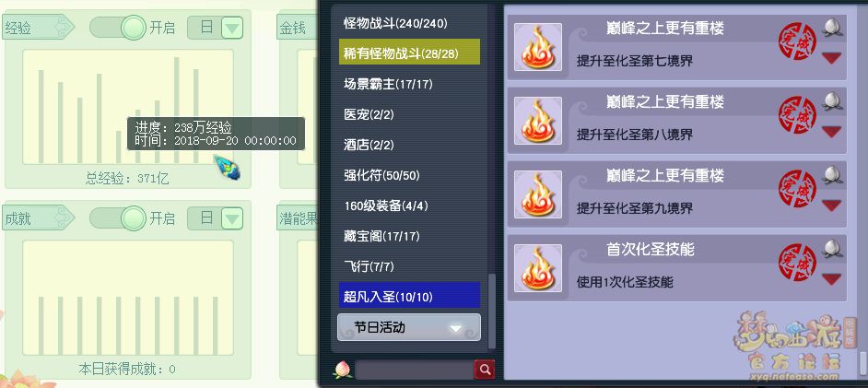Click the silver peach icon on 提升至化圣第七境界 row
868x388 pixels.
point(832,28)
